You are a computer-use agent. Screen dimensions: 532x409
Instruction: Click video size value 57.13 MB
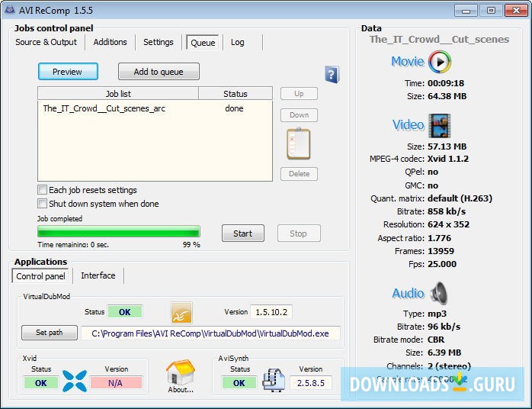pyautogui.click(x=447, y=147)
